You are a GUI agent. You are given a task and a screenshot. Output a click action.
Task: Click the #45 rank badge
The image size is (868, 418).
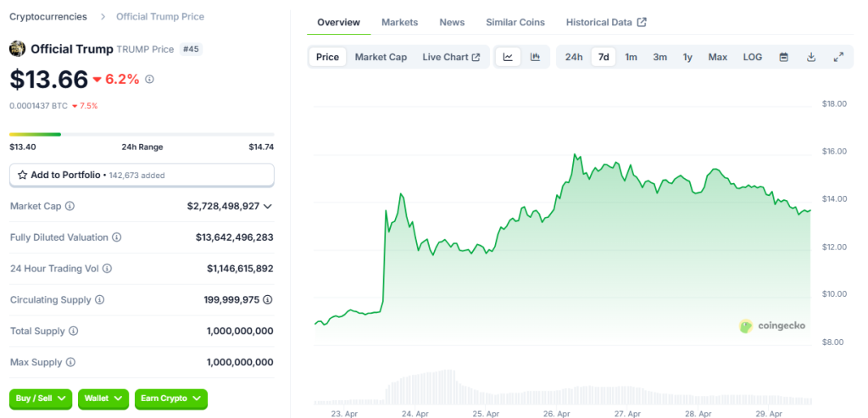(191, 49)
